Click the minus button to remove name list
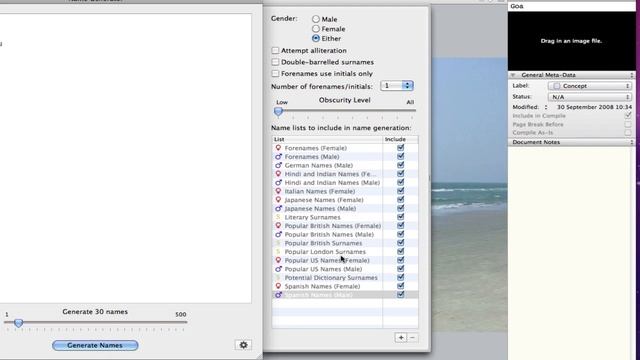Image resolution: width=640 pixels, height=360 pixels. [412, 338]
